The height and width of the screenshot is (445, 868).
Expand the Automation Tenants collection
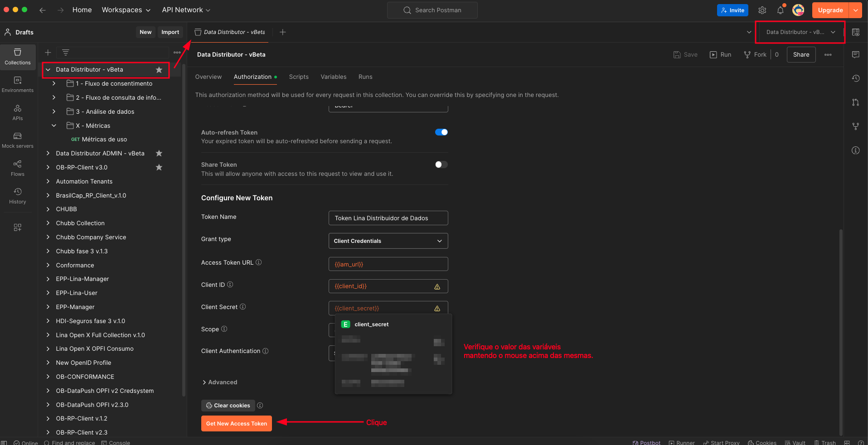(x=48, y=182)
